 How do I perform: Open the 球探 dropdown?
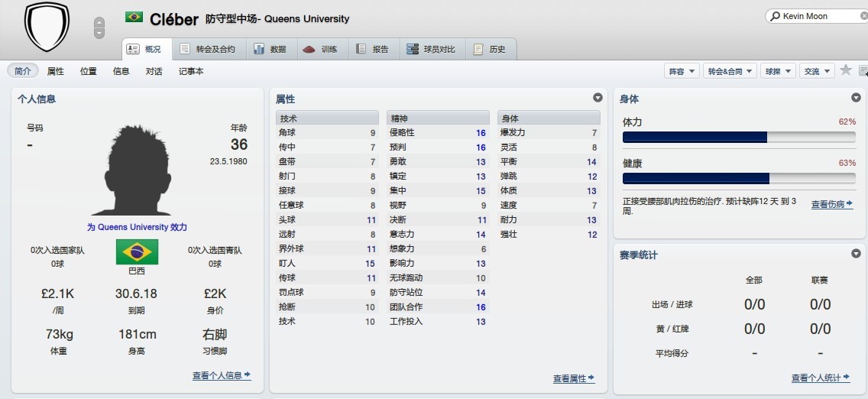[777, 71]
